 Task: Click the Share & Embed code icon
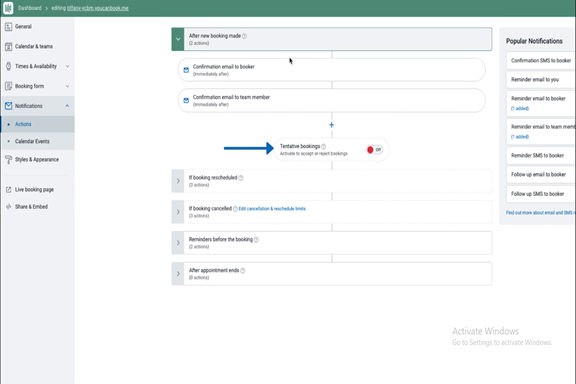pyautogui.click(x=8, y=207)
